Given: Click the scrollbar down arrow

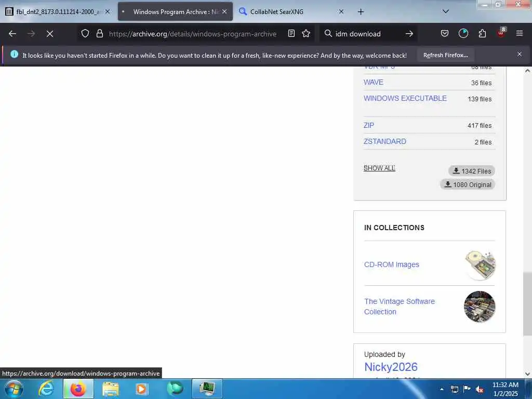Looking at the screenshot, I should (527, 374).
